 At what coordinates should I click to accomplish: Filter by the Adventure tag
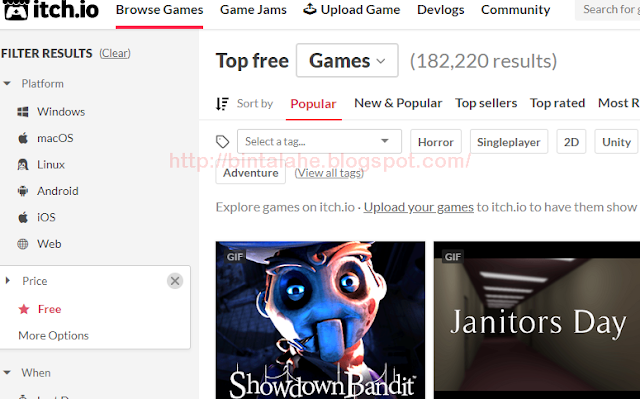(251, 173)
